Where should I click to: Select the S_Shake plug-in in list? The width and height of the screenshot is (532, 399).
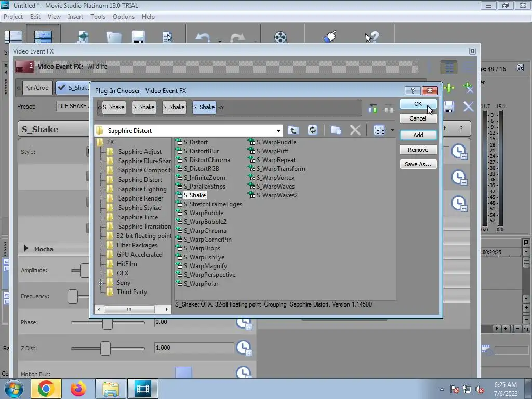(195, 195)
